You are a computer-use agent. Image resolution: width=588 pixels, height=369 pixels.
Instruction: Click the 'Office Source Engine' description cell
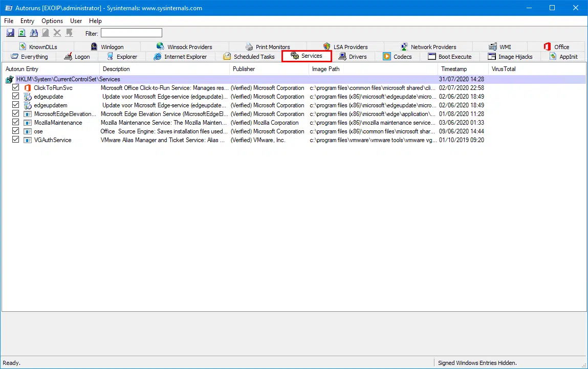click(164, 131)
